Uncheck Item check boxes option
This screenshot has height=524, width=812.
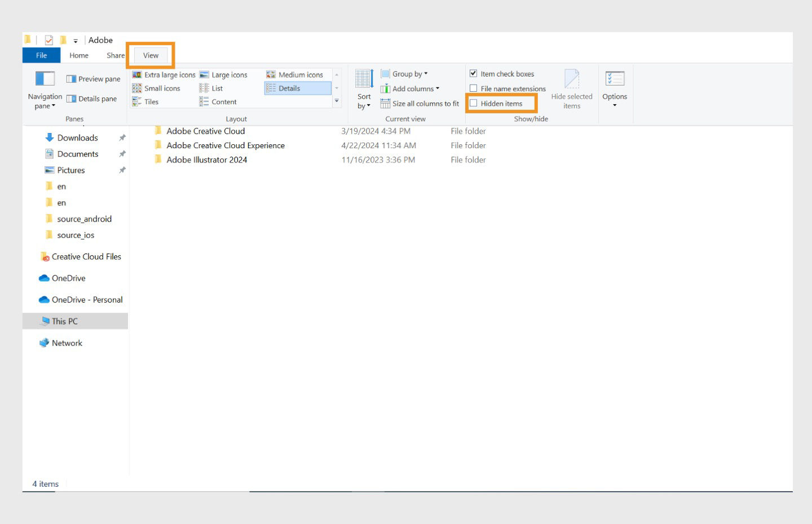tap(474, 73)
